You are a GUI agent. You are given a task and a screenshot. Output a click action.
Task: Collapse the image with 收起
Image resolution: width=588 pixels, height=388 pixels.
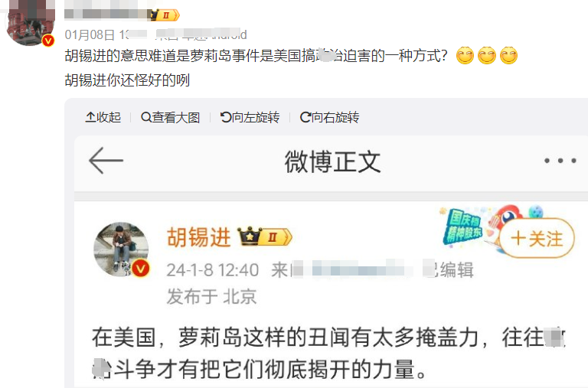coord(103,117)
